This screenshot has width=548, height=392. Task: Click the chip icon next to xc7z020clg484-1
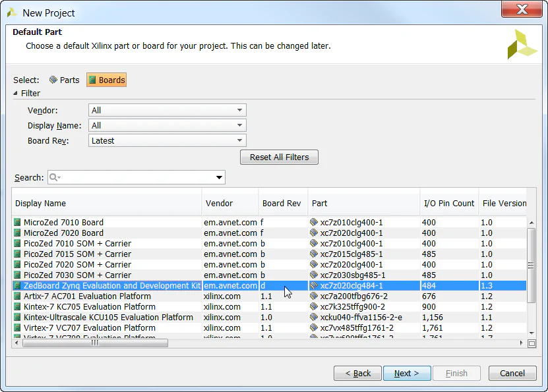coord(315,286)
